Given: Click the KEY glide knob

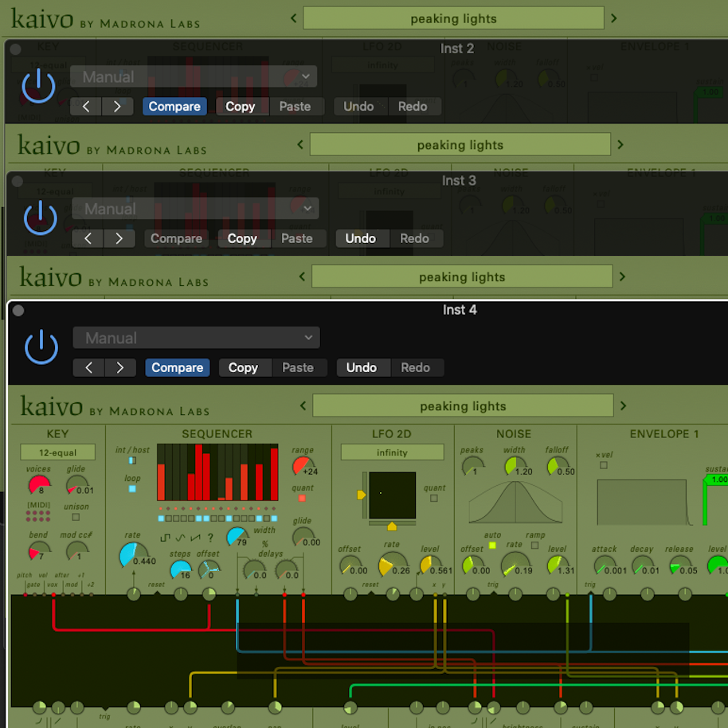Looking at the screenshot, I should pos(77,485).
